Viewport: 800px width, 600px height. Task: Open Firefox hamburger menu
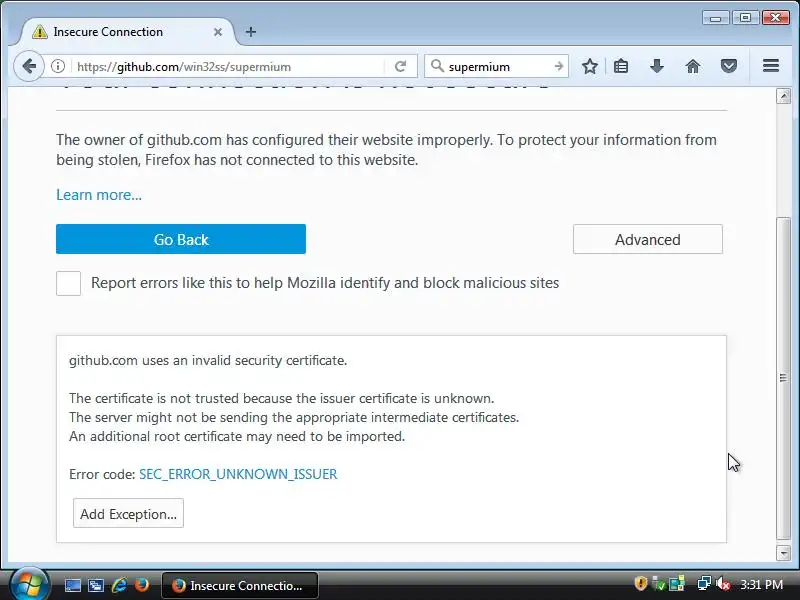[771, 66]
